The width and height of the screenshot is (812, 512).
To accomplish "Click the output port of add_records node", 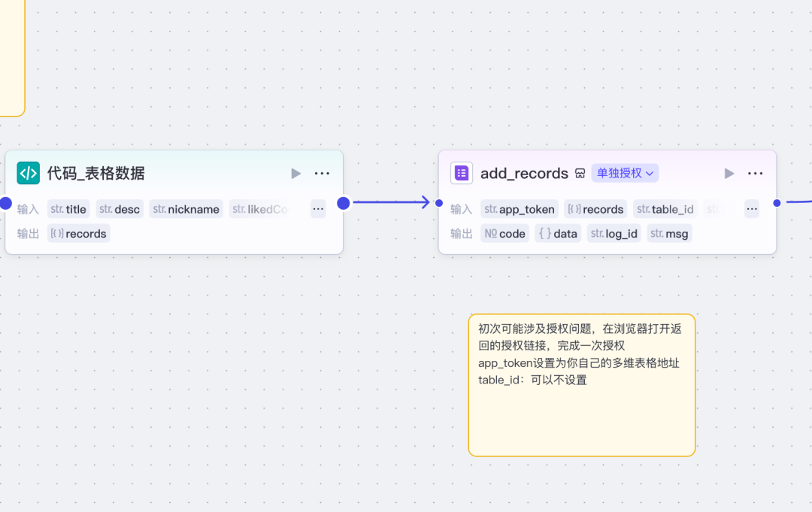I will tap(777, 203).
